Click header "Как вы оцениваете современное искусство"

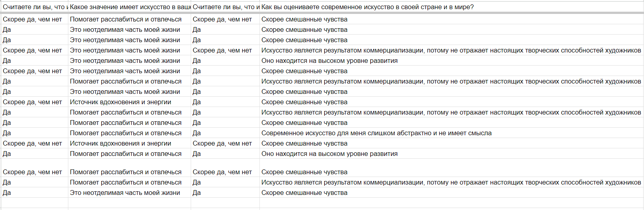[451, 7]
